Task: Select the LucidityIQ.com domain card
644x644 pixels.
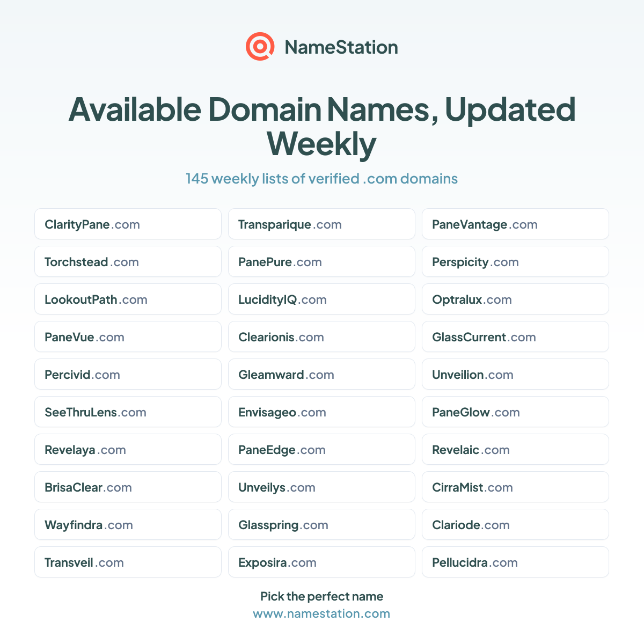Action: (x=321, y=299)
